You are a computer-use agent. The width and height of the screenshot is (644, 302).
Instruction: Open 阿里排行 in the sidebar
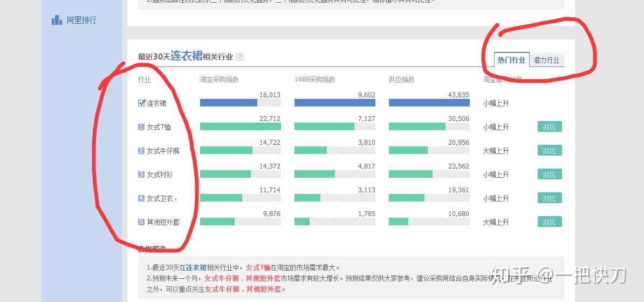tap(82, 20)
